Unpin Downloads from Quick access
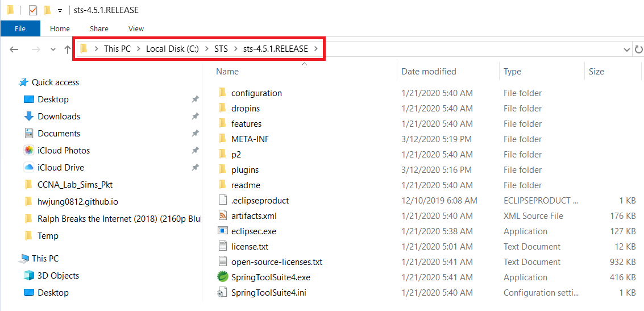Viewport: 644px width, 311px height. [196, 116]
